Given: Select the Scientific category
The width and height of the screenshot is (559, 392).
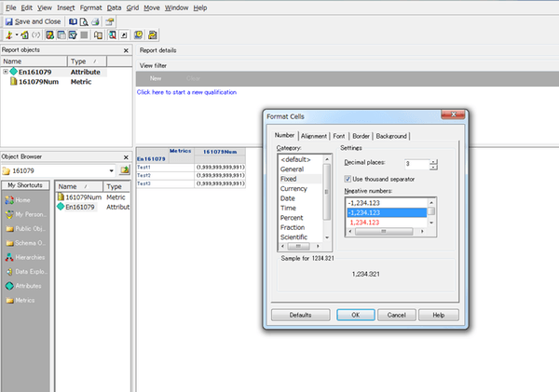Looking at the screenshot, I should 293,237.
